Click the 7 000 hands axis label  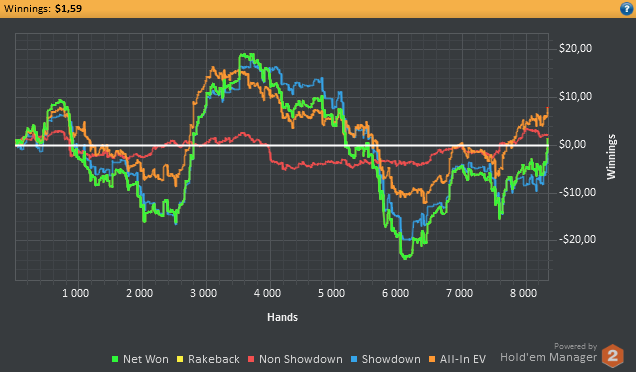click(460, 293)
